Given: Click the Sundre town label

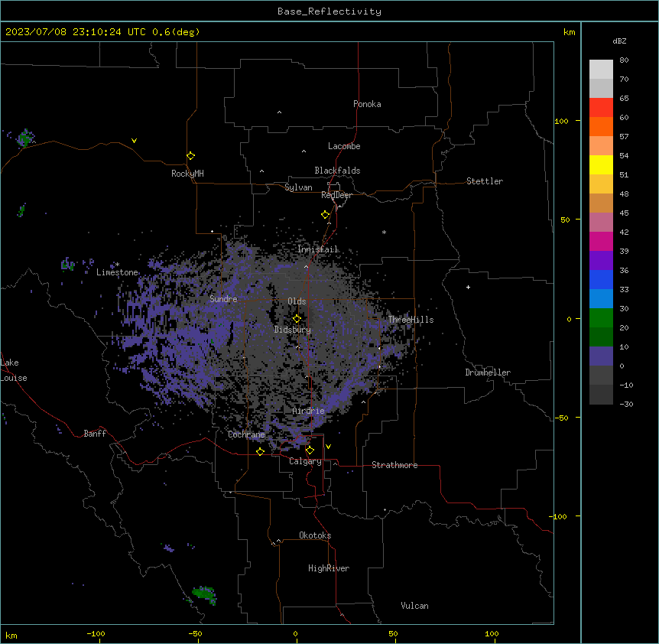Looking at the screenshot, I should (x=223, y=299).
